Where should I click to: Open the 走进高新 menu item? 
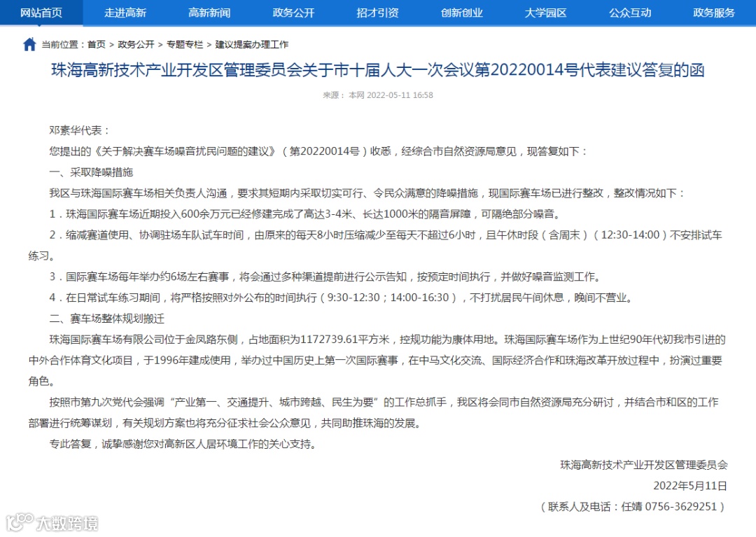pos(125,13)
